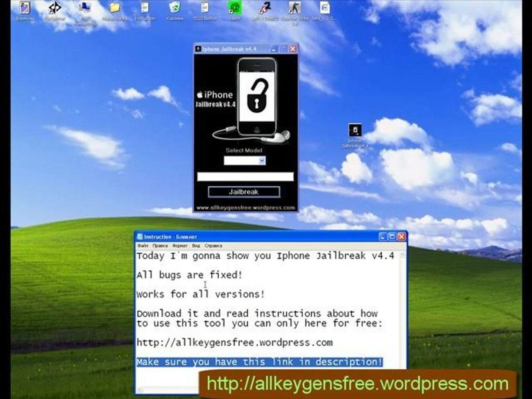This screenshot has width=532, height=399.
Task: Open the Файл menu in Notepad
Action: [x=143, y=246]
